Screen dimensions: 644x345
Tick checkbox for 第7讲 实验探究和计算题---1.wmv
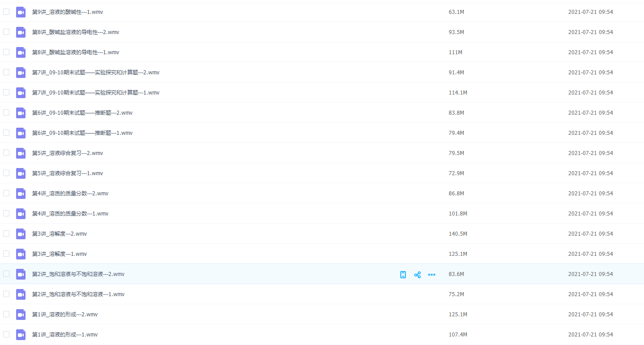point(6,92)
